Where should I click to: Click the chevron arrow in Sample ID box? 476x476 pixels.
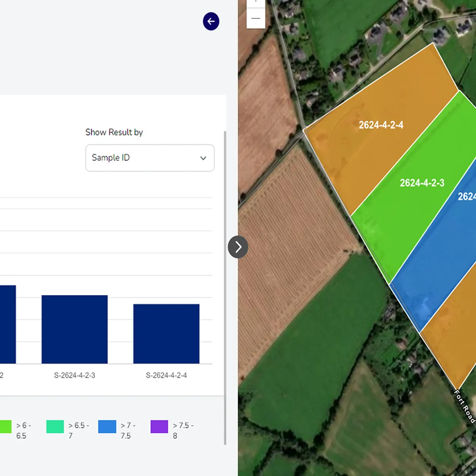pyautogui.click(x=203, y=158)
